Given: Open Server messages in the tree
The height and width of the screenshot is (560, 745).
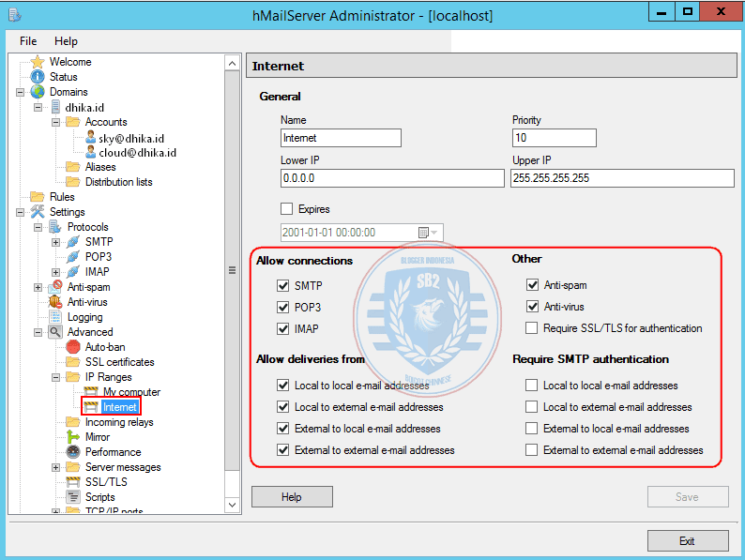Looking at the screenshot, I should (123, 467).
